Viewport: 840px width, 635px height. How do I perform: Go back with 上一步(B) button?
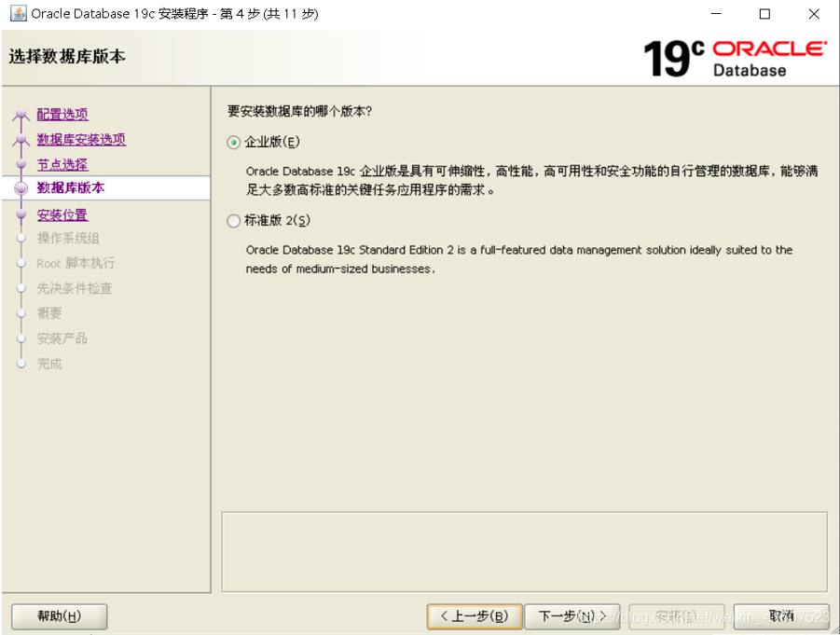(x=475, y=616)
